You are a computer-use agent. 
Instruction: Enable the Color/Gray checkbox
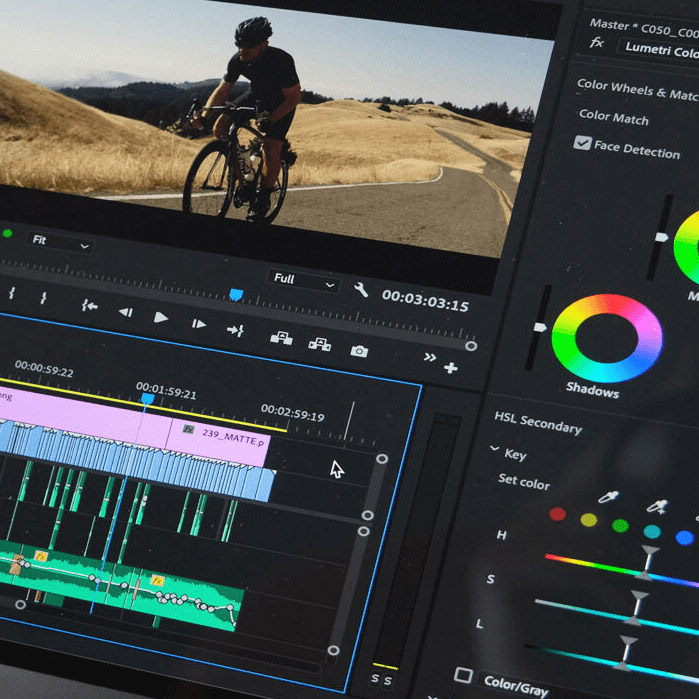pos(463,675)
